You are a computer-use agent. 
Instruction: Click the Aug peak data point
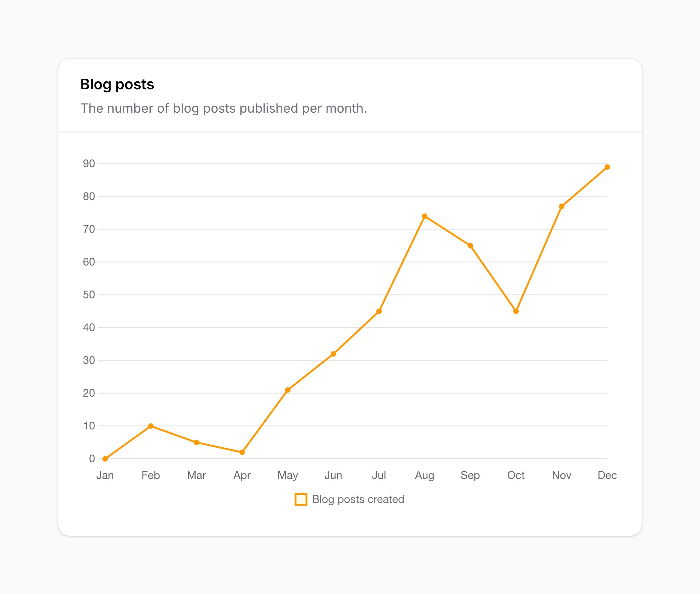[424, 216]
